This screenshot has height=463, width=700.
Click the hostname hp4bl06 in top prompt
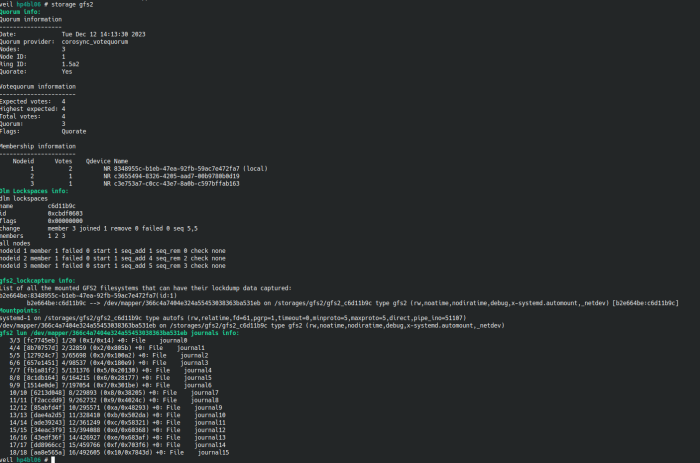(x=29, y=4)
